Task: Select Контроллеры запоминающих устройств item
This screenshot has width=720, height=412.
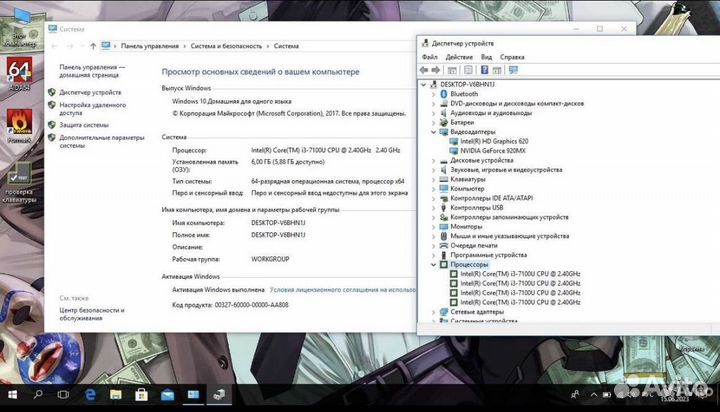Action: click(509, 217)
